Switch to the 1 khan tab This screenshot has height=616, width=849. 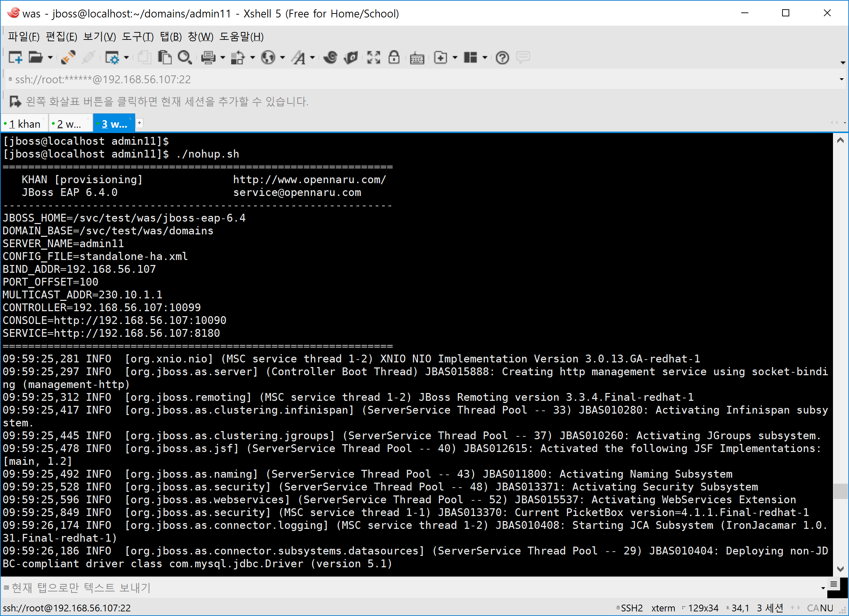click(x=25, y=124)
